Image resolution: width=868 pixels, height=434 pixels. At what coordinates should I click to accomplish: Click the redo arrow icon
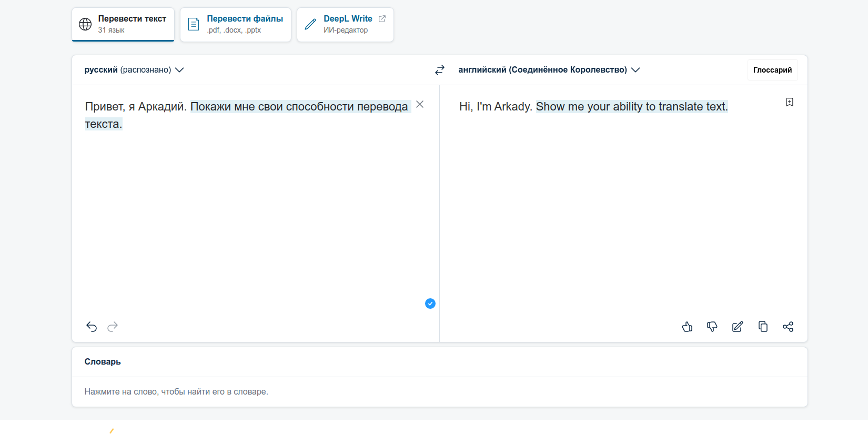[x=113, y=327]
